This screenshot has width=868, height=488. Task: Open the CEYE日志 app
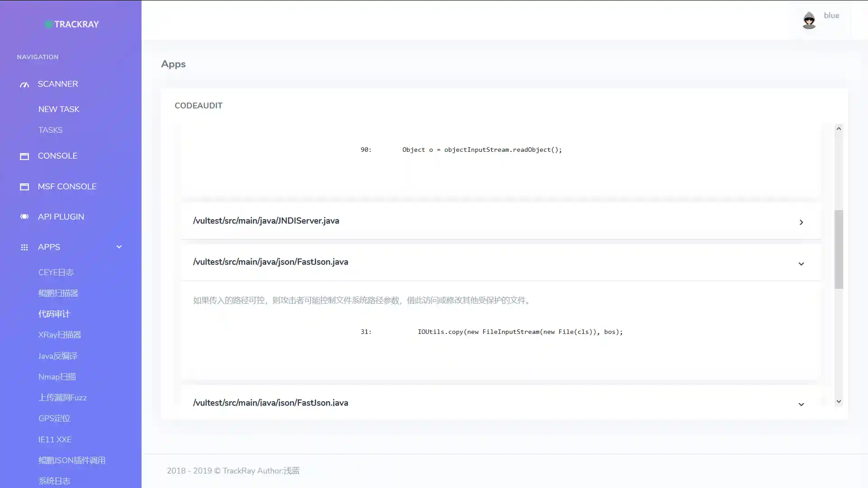pos(56,272)
